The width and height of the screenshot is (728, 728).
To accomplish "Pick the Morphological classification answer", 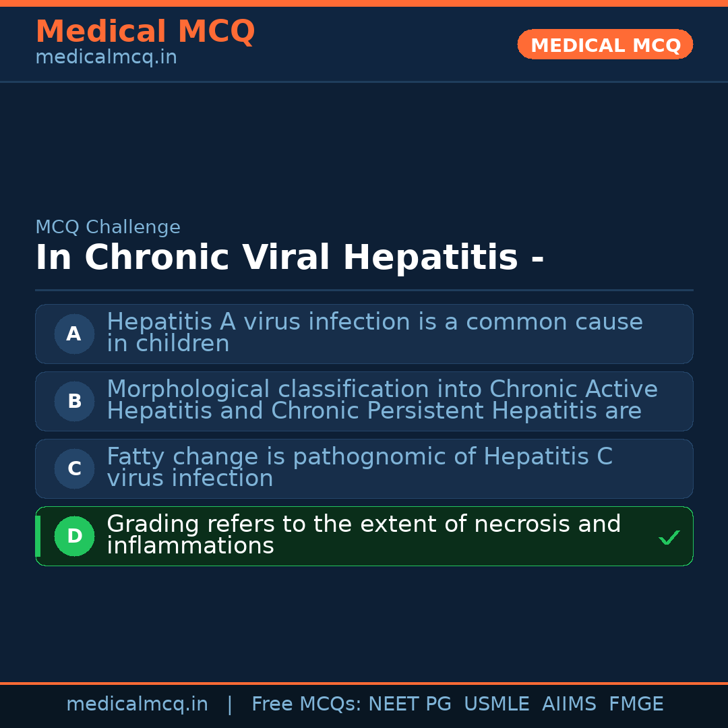I will (x=382, y=400).
